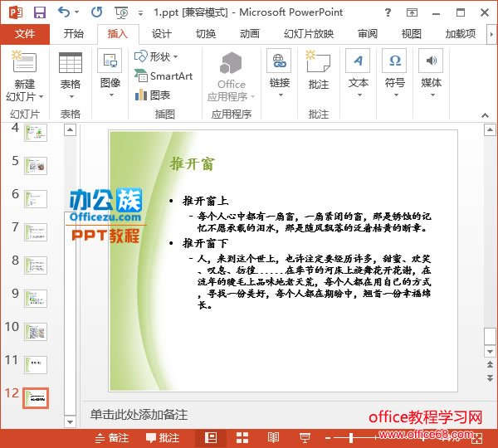Insert a 图表 chart
The height and width of the screenshot is (448, 498).
point(153,95)
